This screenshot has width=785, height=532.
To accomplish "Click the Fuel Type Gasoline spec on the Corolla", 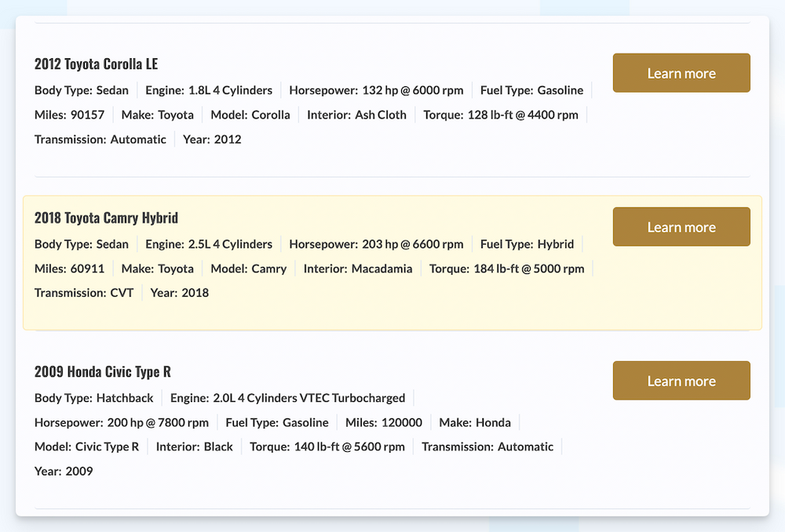I will coord(531,90).
